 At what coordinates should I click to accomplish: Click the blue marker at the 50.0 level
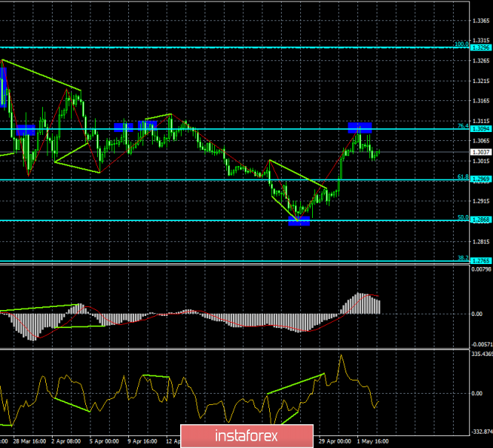[299, 221]
